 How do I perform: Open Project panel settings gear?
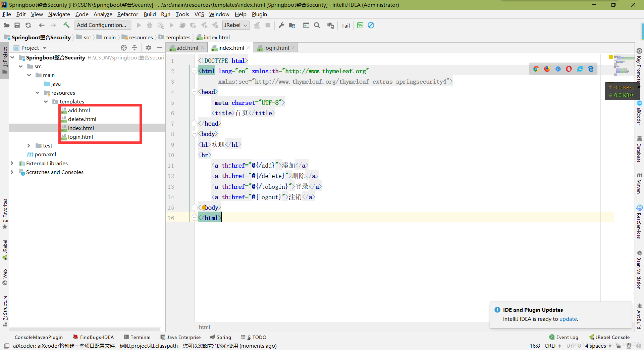[149, 48]
